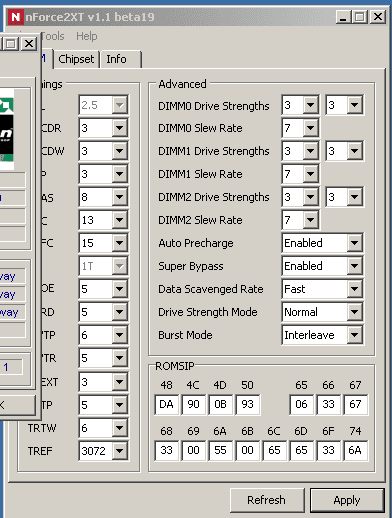This screenshot has height=518, width=392.
Task: Open the CDR timing dropdown
Action: pos(103,128)
